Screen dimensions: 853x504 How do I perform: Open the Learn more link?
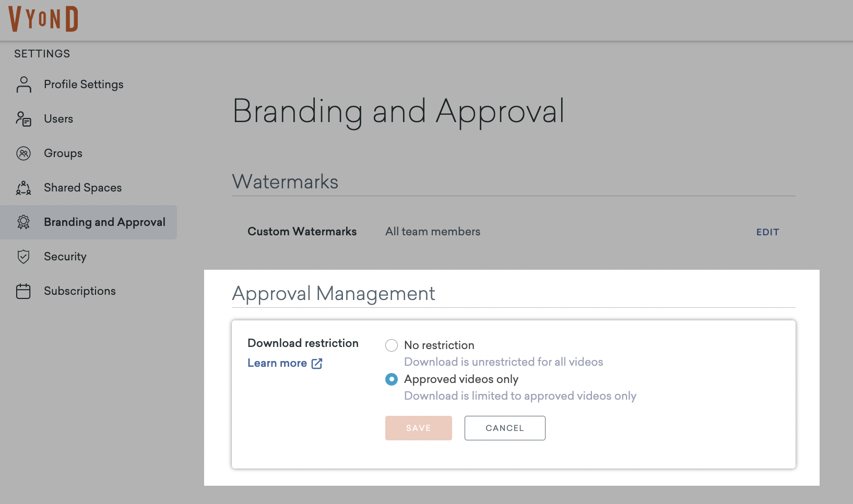pos(278,363)
